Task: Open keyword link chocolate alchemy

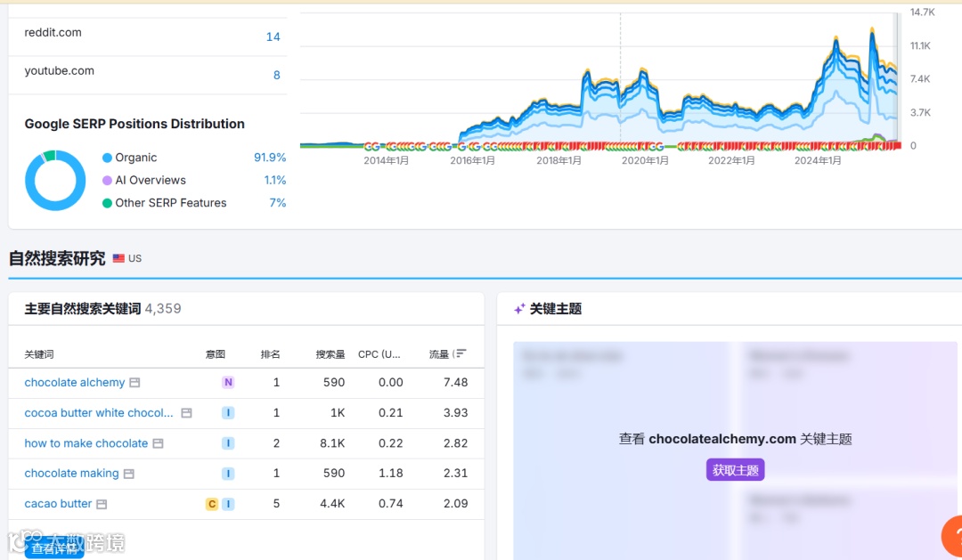Action: pos(74,382)
